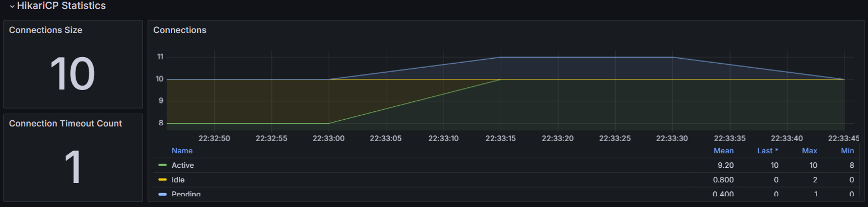The width and height of the screenshot is (868, 207).
Task: Click the 22:33:30 time axis label
Action: point(673,138)
